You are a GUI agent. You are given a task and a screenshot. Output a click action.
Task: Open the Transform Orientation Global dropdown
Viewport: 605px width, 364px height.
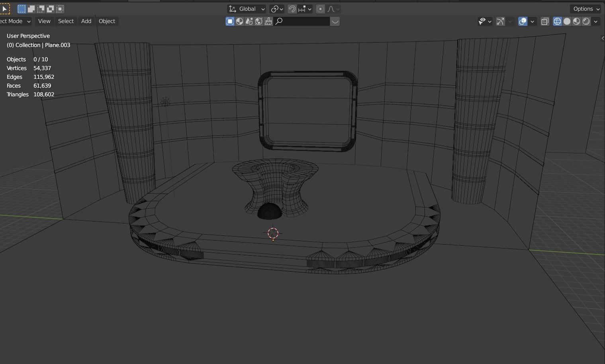tap(246, 9)
